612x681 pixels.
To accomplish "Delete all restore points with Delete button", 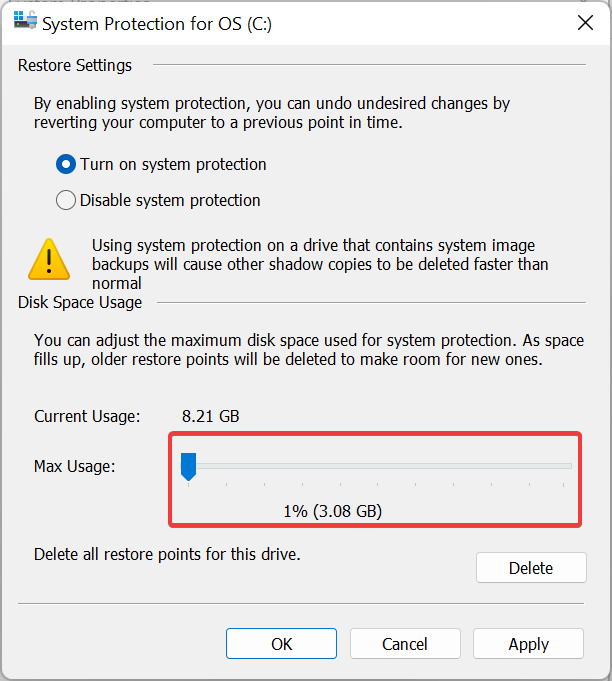I will click(531, 568).
